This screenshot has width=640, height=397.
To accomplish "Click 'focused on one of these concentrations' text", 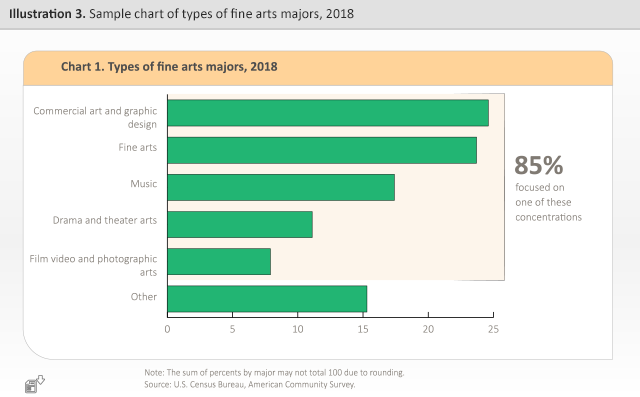I will (x=548, y=202).
